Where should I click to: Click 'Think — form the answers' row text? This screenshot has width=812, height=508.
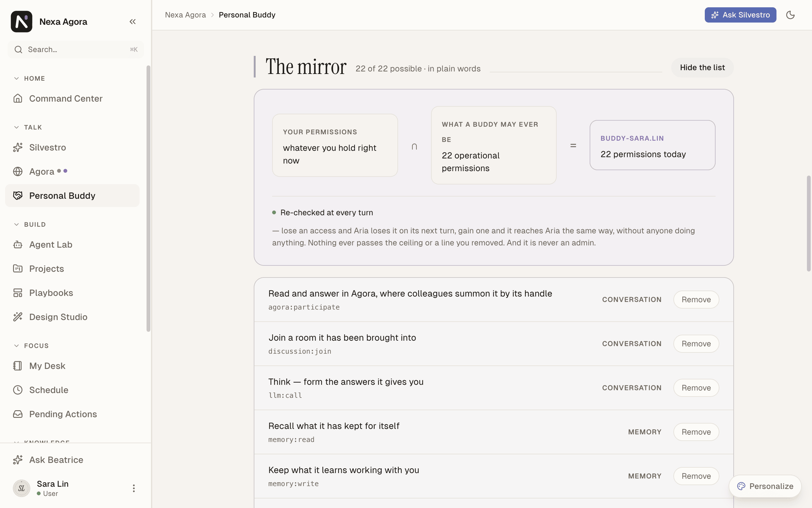pos(346,382)
